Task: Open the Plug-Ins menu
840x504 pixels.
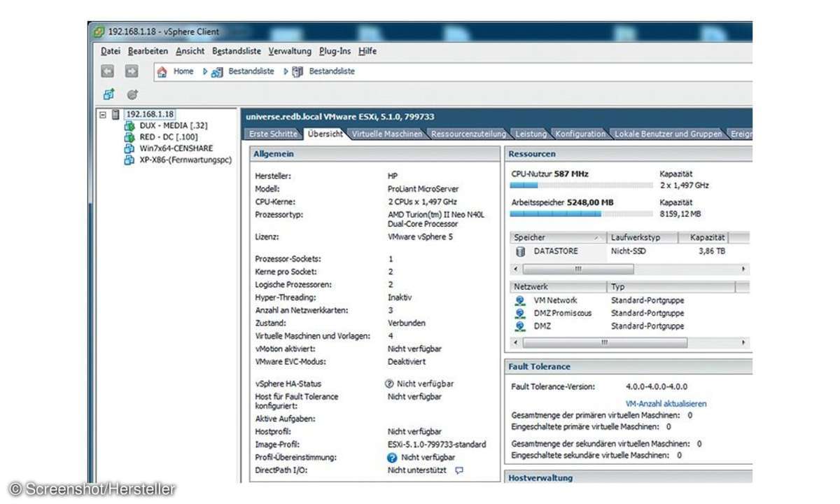Action: pos(335,51)
